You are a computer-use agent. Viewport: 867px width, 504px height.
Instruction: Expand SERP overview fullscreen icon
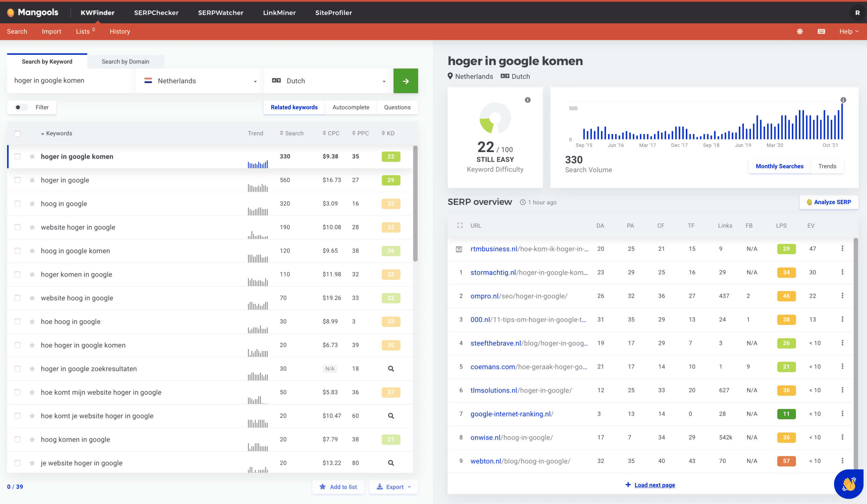coord(460,225)
